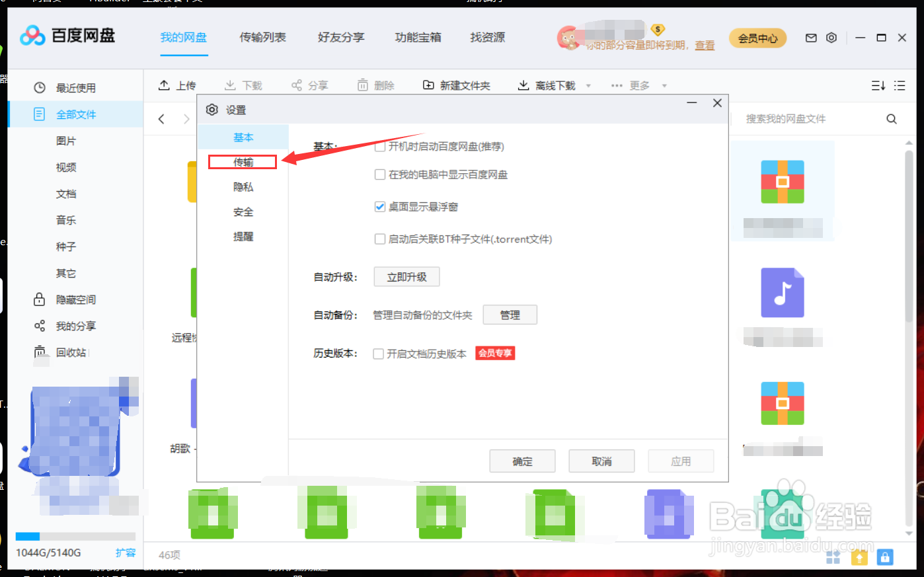Uncheck desktop floating window checkbox

point(380,207)
